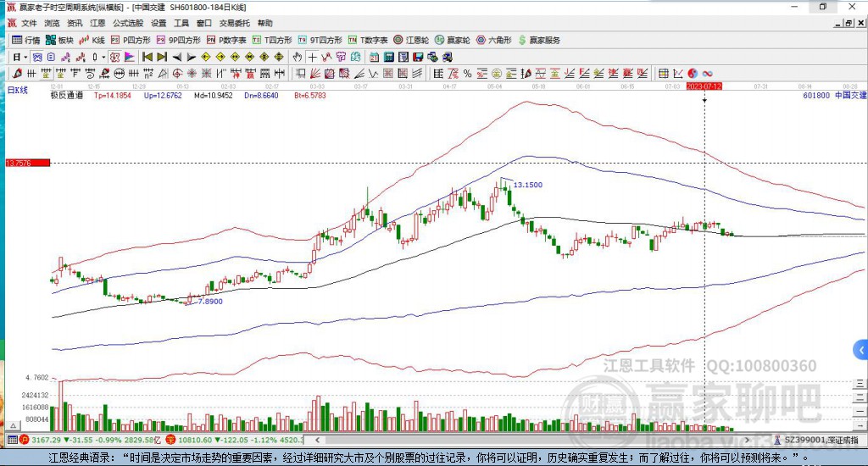Open the 公式选股 menu
Screen dimensions: 868x466
pyautogui.click(x=128, y=23)
